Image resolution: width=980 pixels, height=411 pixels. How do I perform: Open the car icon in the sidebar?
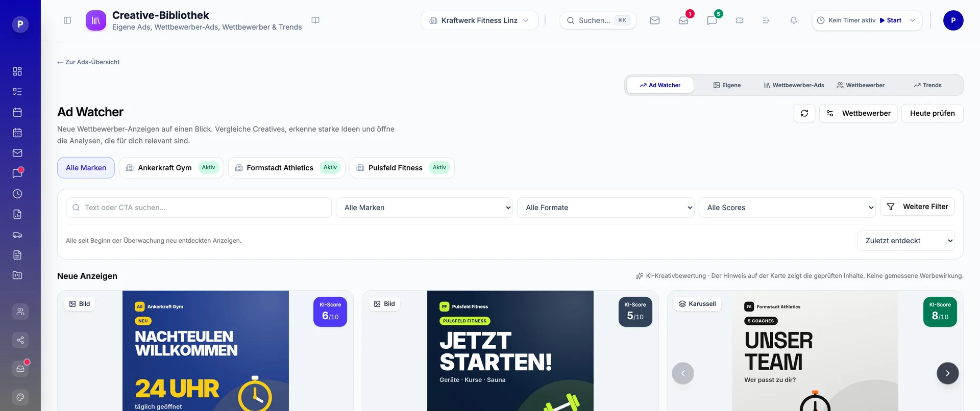(x=17, y=235)
